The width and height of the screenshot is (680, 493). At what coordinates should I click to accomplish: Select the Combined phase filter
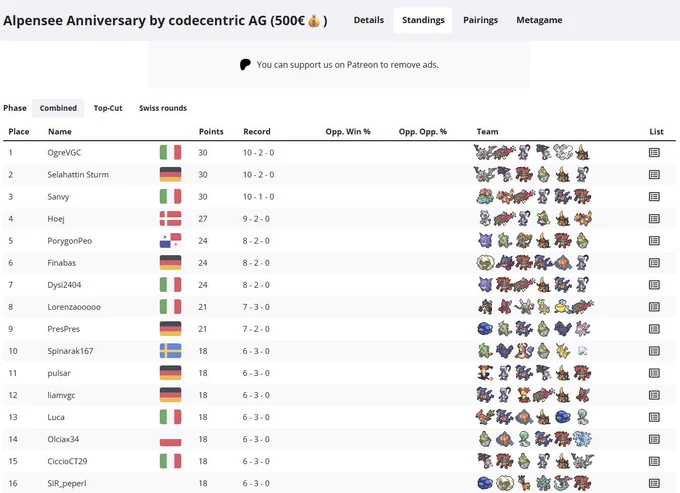58,108
